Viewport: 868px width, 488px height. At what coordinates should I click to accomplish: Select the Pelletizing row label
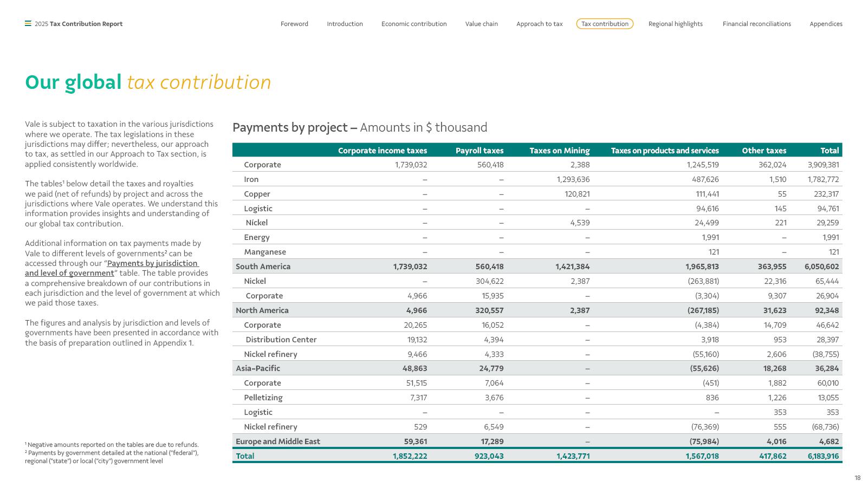coord(263,398)
